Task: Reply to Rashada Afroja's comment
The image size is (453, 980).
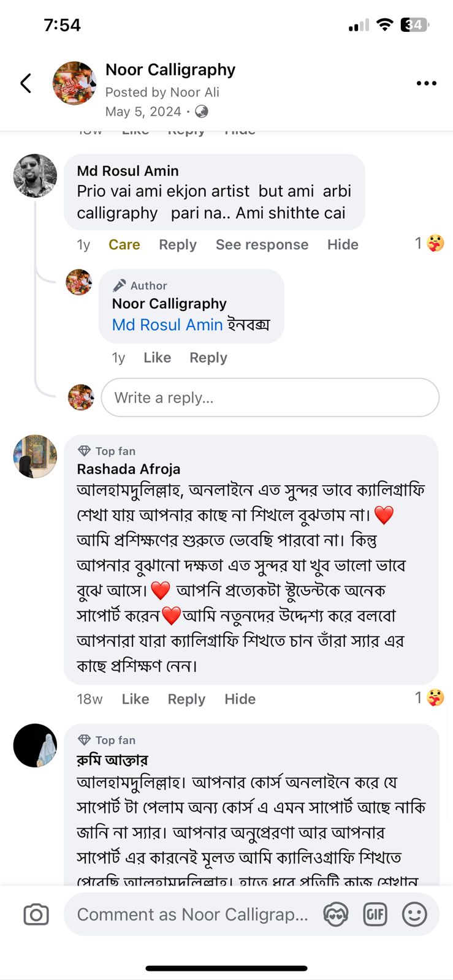Action: (186, 699)
